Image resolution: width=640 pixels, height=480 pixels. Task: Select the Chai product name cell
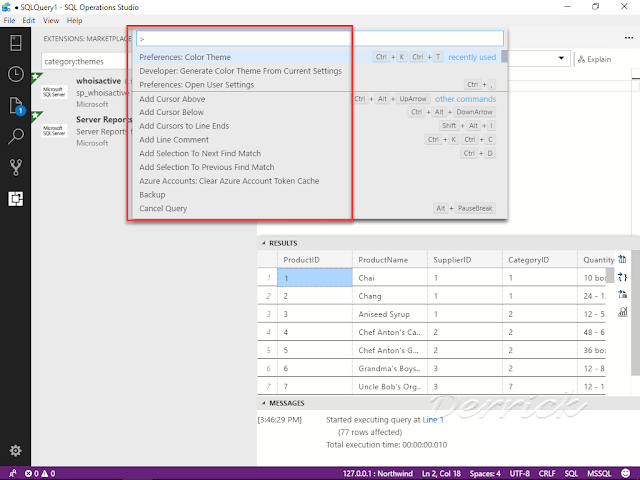click(x=390, y=278)
